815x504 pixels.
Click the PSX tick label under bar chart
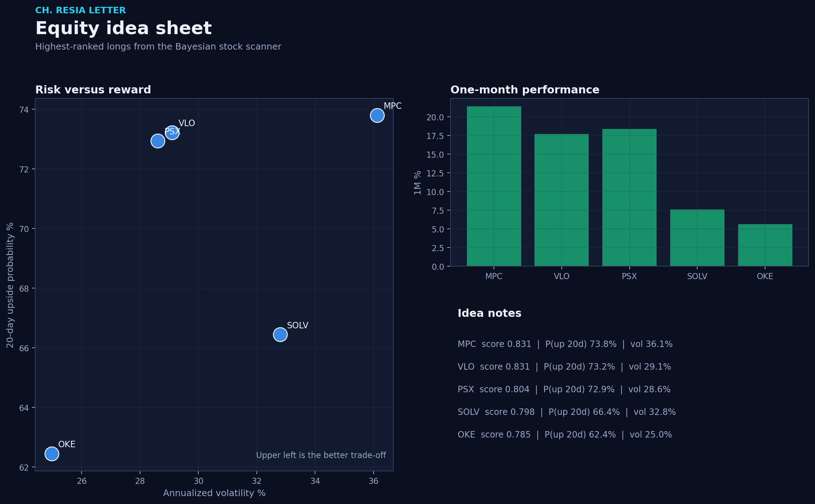pos(629,276)
